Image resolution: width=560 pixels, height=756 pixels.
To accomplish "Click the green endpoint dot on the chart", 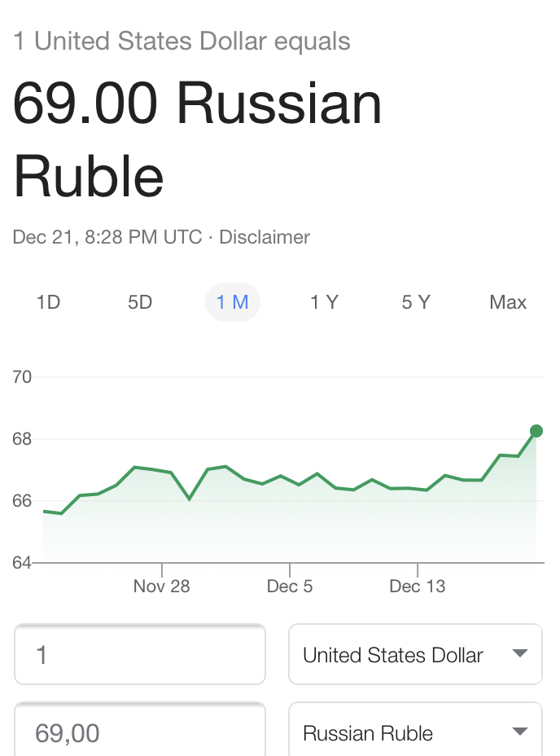I will (x=536, y=431).
